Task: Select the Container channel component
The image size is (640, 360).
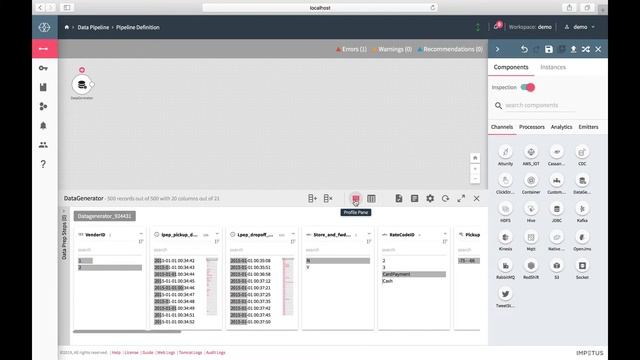Action: (x=531, y=180)
